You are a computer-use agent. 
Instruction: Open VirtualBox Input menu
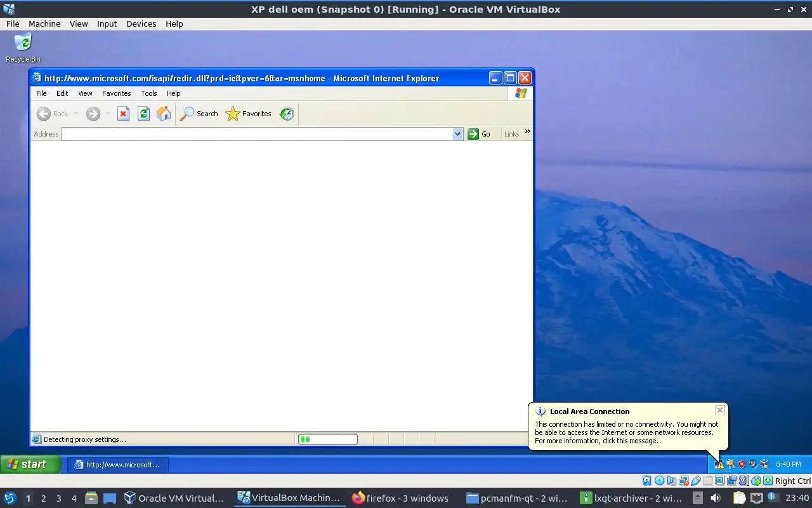point(107,23)
